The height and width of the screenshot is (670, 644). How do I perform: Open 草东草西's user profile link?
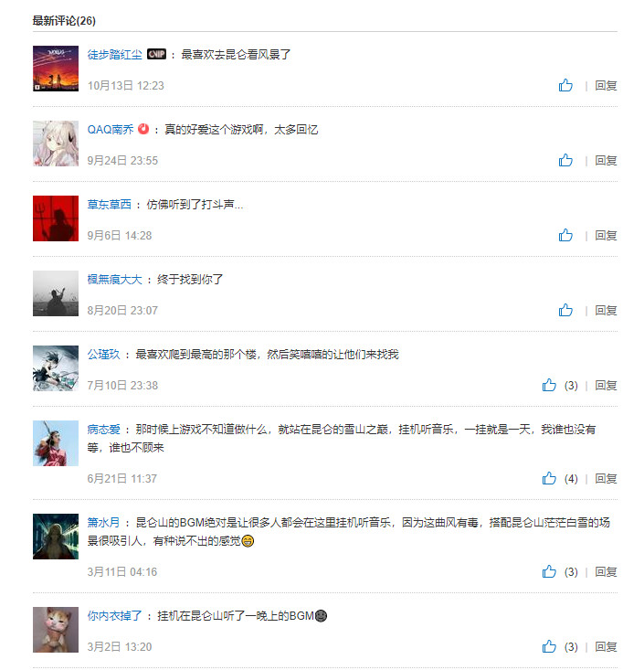click(110, 204)
